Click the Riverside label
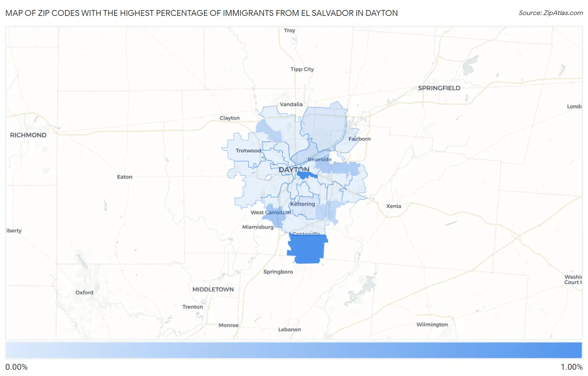 point(320,159)
